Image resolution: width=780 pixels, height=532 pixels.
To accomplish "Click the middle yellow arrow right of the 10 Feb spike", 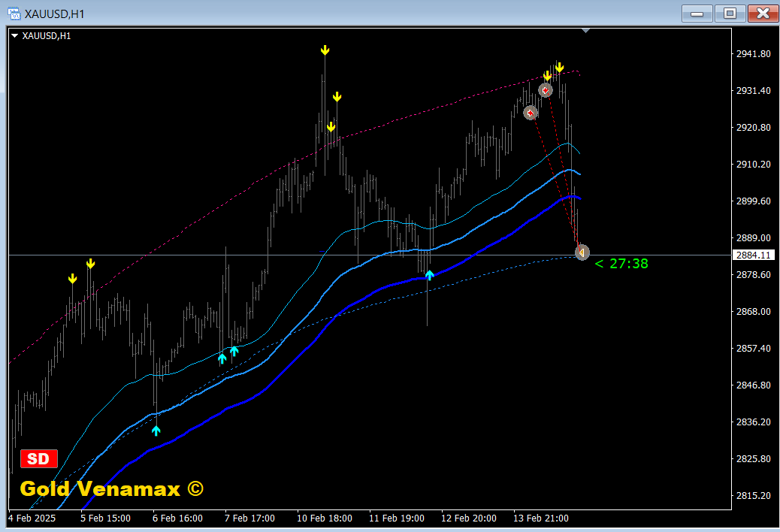I will (x=337, y=96).
